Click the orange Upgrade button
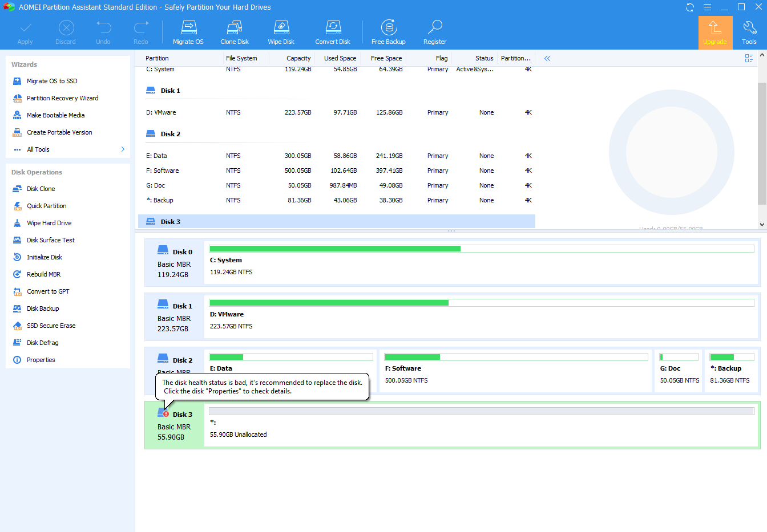Viewport: 767px width, 532px height. click(715, 33)
